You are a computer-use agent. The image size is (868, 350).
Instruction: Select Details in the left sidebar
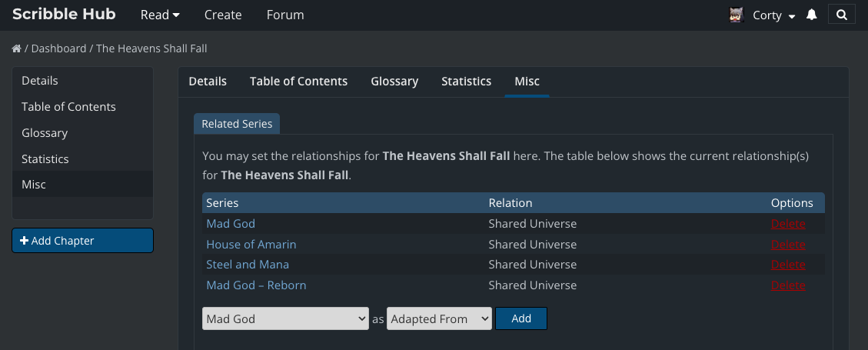tap(40, 81)
